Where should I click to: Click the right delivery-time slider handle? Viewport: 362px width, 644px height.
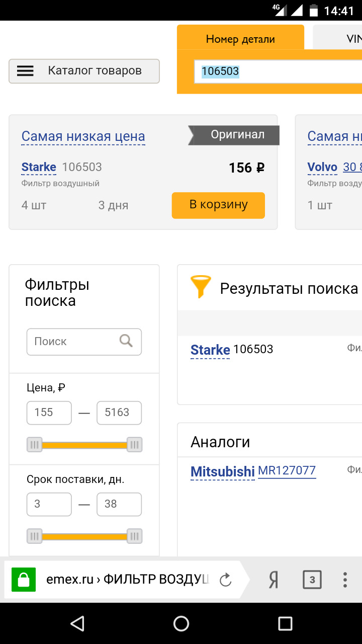tap(134, 536)
